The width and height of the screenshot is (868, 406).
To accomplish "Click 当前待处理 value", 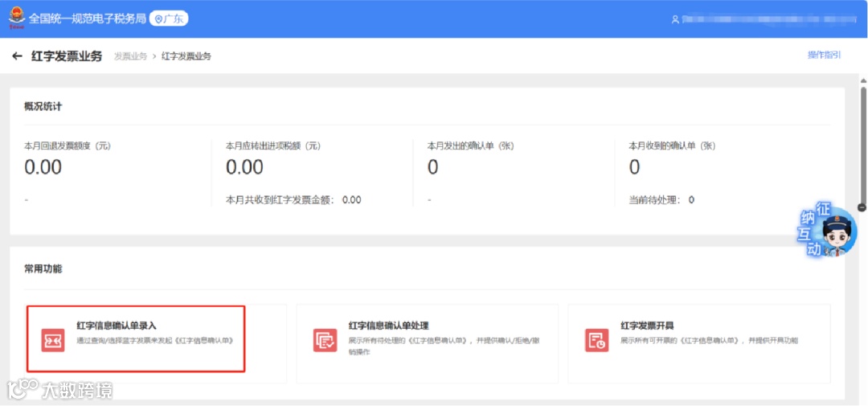I will coord(691,200).
